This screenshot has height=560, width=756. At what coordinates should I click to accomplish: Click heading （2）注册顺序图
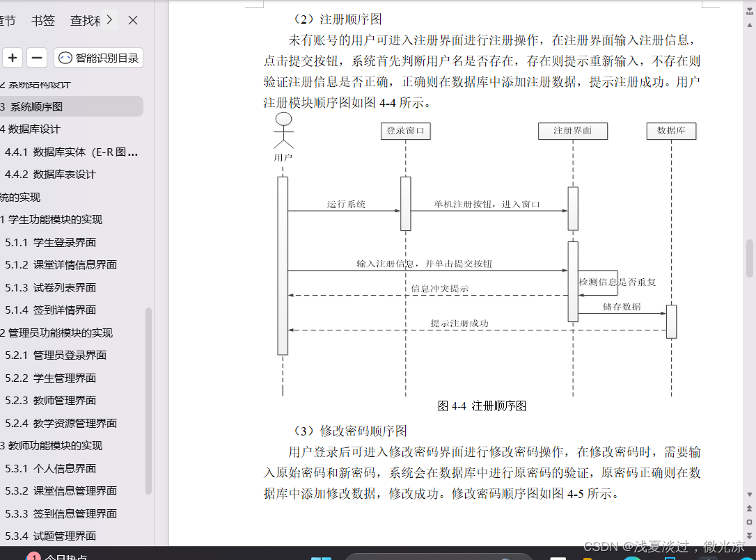point(338,19)
